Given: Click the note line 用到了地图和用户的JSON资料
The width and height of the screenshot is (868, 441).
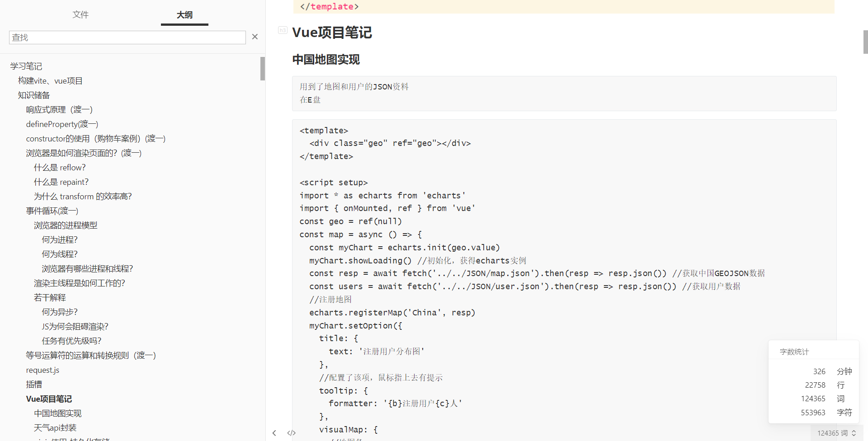Looking at the screenshot, I should (354, 87).
